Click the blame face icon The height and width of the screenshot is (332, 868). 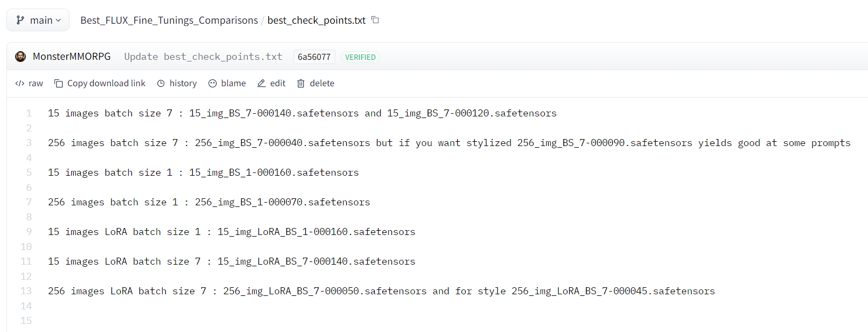213,84
